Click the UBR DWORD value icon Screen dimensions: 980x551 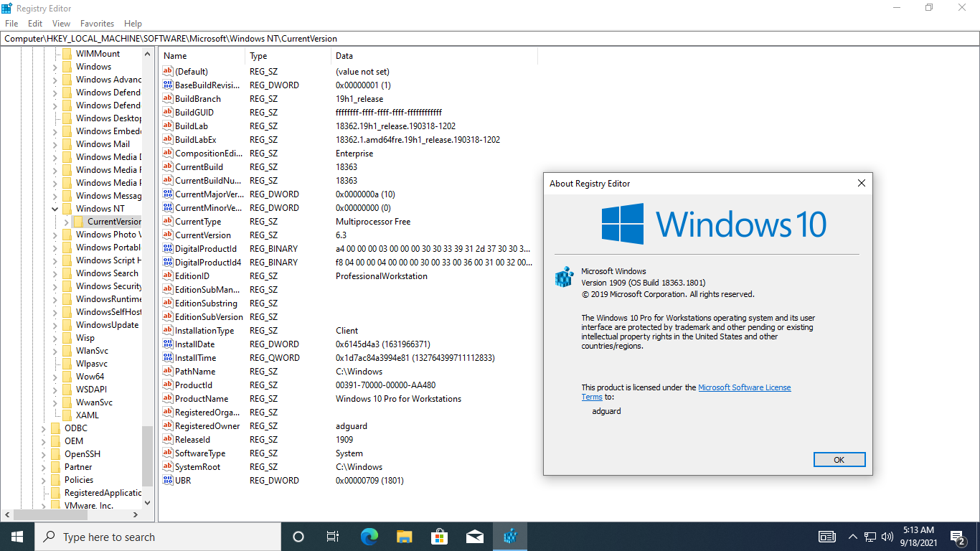(168, 480)
